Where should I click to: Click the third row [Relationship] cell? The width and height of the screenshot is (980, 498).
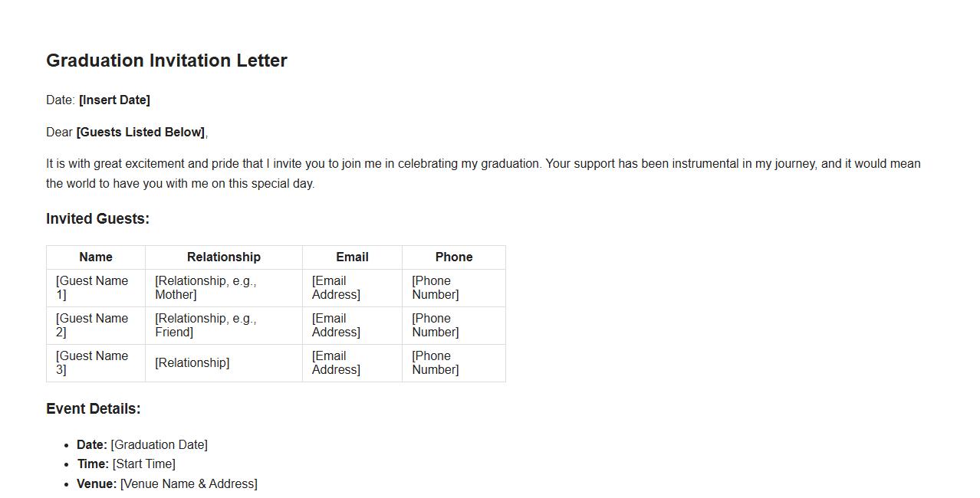pyautogui.click(x=192, y=363)
